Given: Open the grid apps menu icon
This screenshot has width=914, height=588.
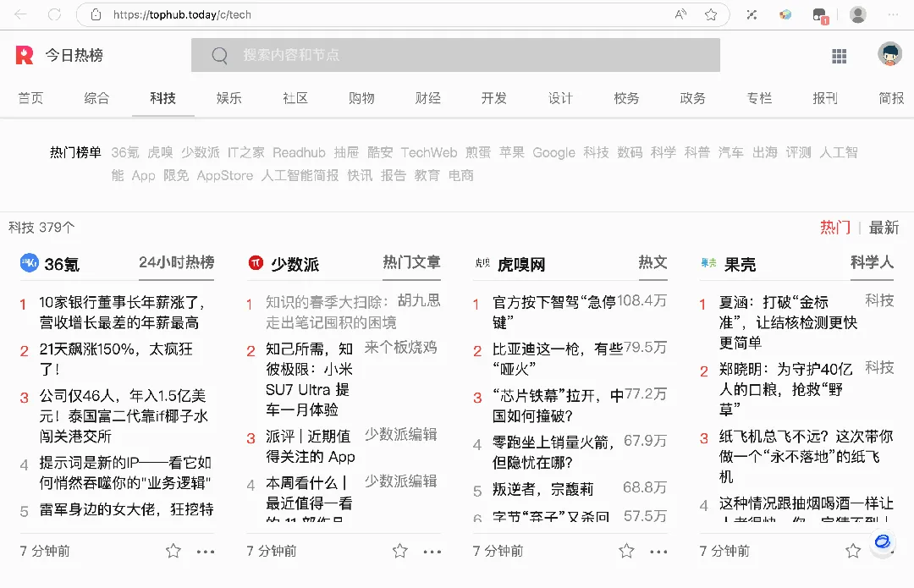Looking at the screenshot, I should (x=839, y=56).
